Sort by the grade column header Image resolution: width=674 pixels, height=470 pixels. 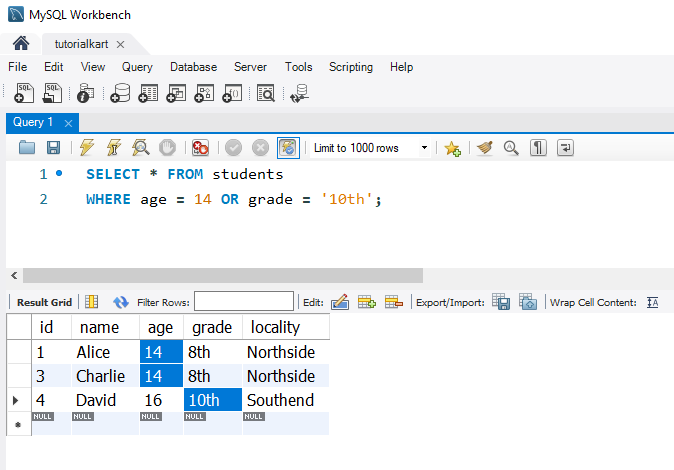[x=213, y=327]
